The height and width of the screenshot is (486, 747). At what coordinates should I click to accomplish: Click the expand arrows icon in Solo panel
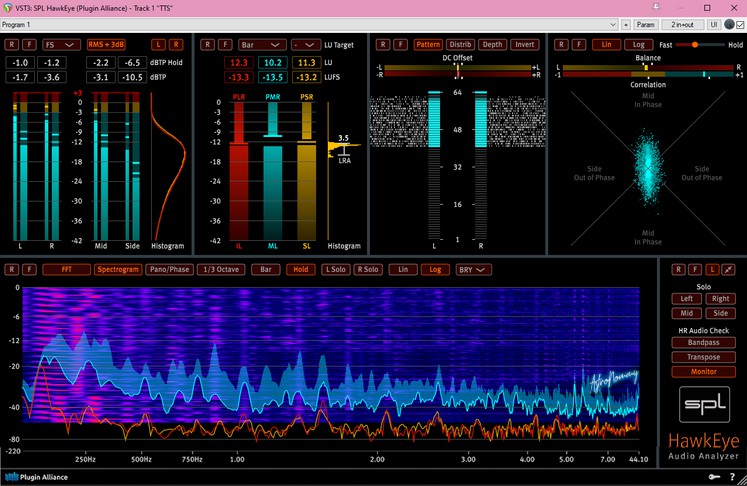(728, 270)
